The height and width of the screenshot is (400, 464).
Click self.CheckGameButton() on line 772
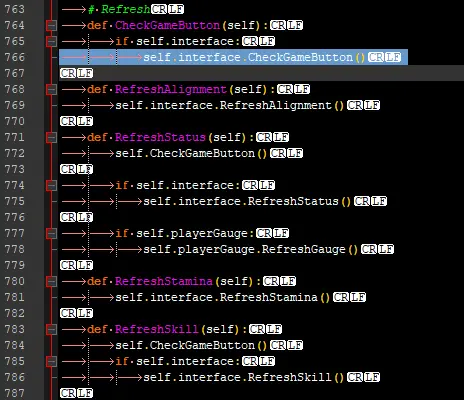tap(191, 153)
